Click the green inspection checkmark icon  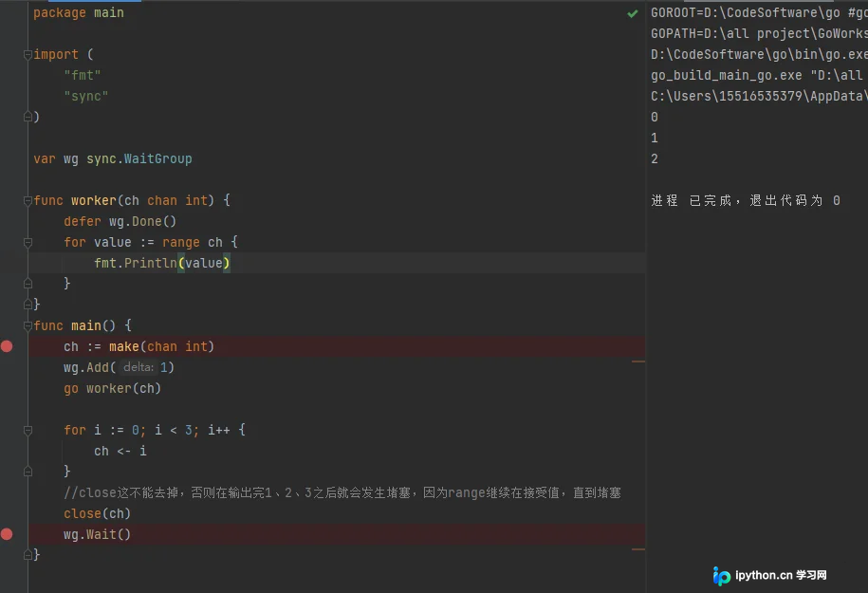point(632,14)
